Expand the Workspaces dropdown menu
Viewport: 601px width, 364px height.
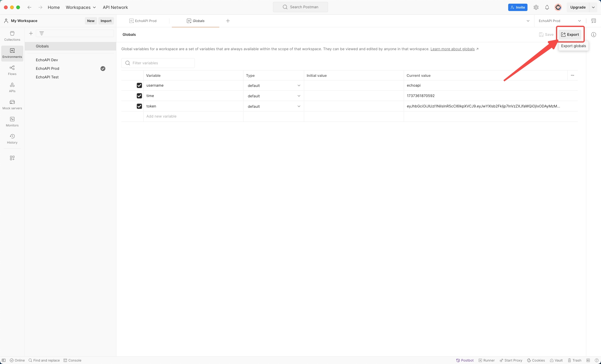coord(81,7)
